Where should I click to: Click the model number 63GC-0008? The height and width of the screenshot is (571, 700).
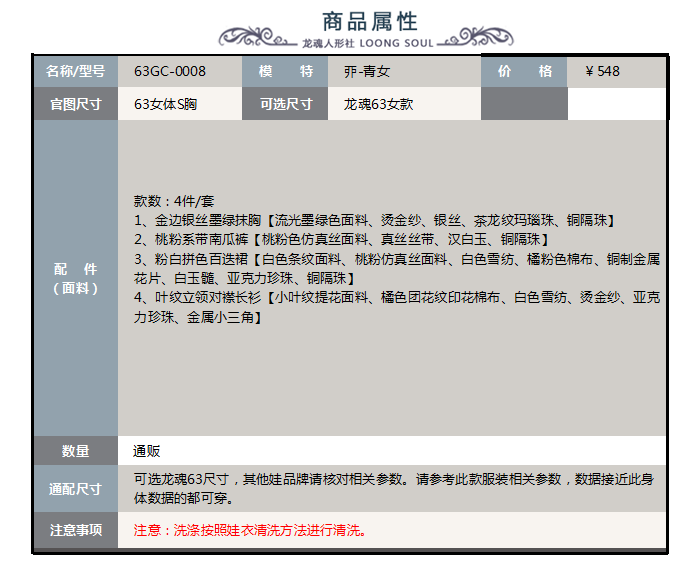tap(170, 72)
